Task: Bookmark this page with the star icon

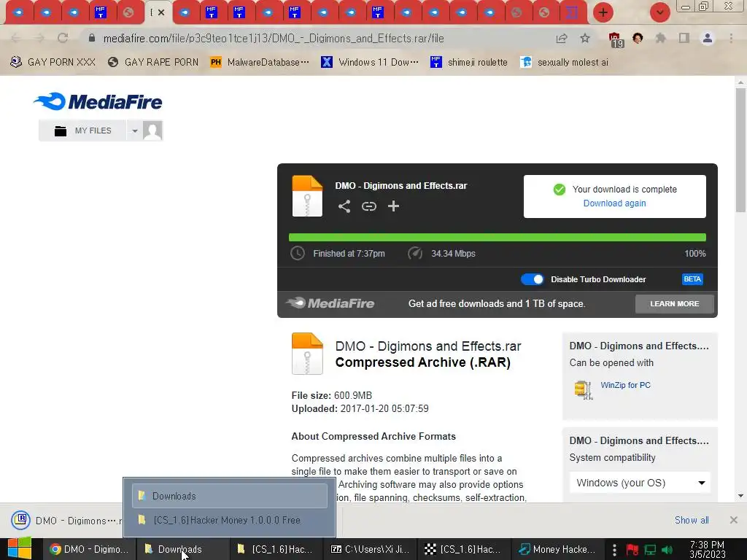Action: pos(585,38)
